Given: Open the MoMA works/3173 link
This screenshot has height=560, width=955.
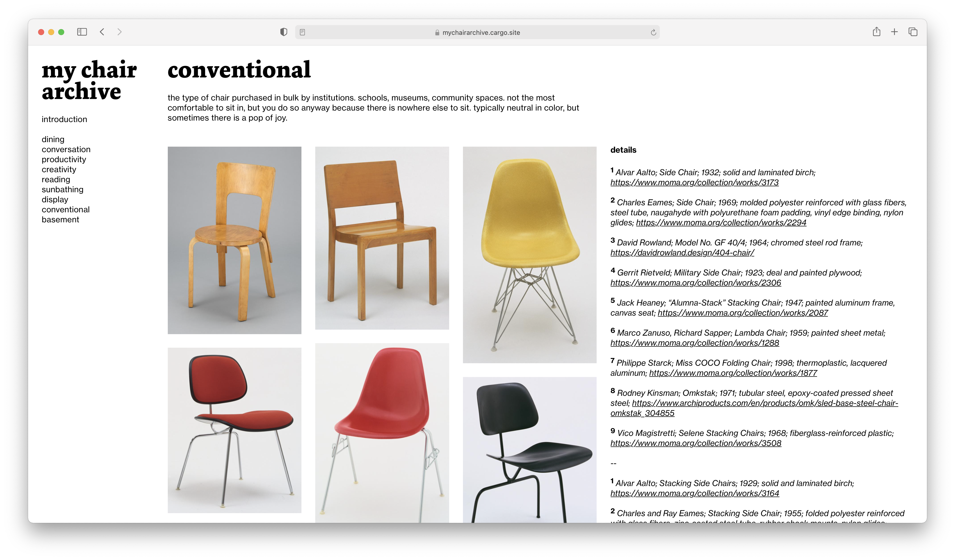Looking at the screenshot, I should point(694,183).
